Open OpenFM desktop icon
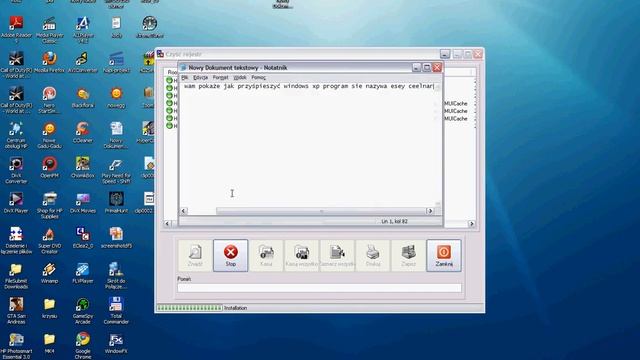640x360 pixels. click(49, 167)
